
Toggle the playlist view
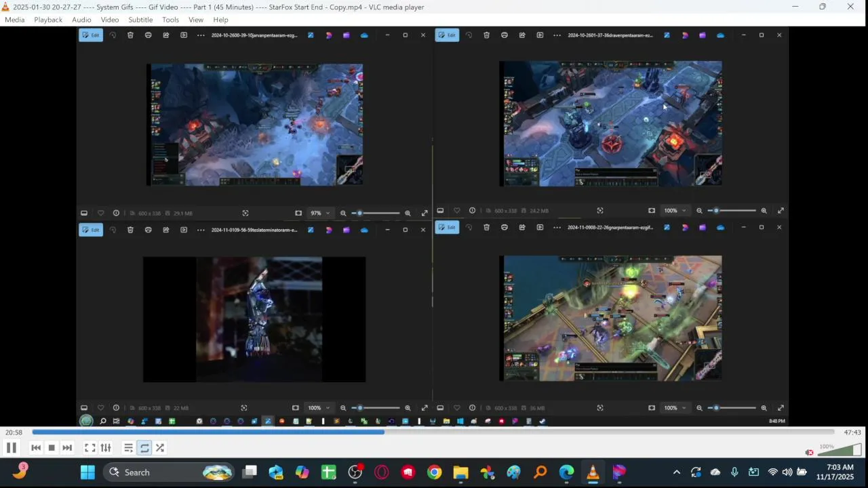click(x=128, y=447)
